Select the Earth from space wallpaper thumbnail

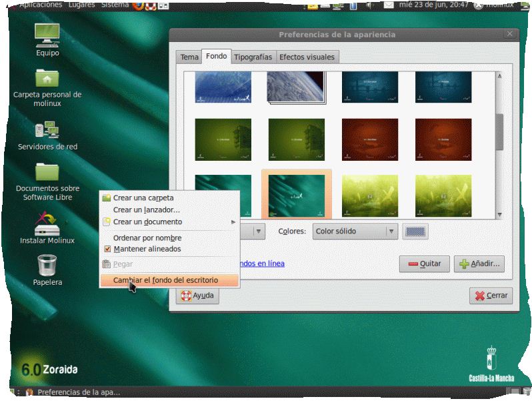pyautogui.click(x=297, y=87)
